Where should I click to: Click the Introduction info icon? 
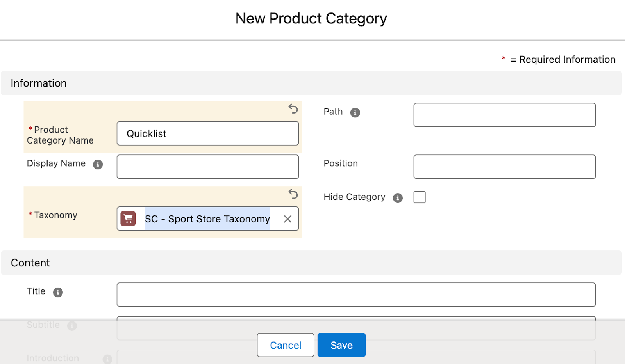(107, 359)
